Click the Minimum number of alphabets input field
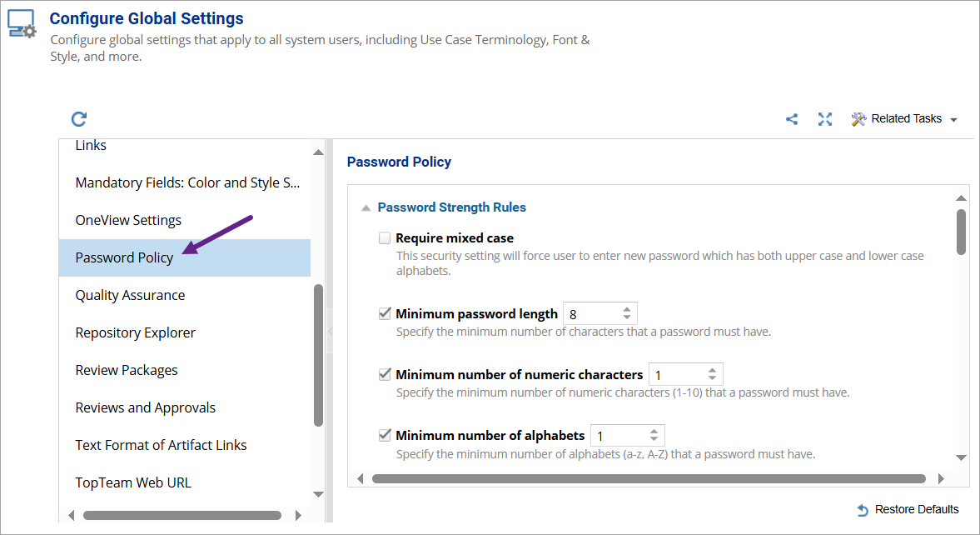 [618, 436]
